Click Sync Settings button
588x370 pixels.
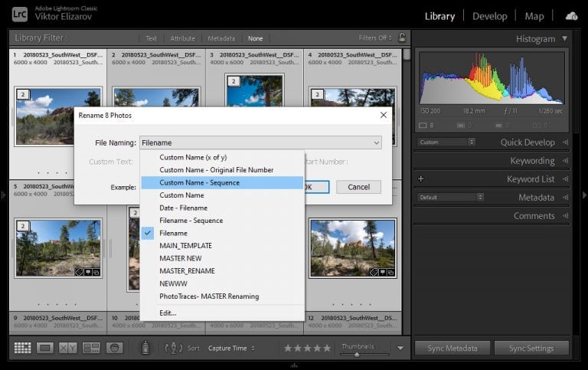[531, 349]
